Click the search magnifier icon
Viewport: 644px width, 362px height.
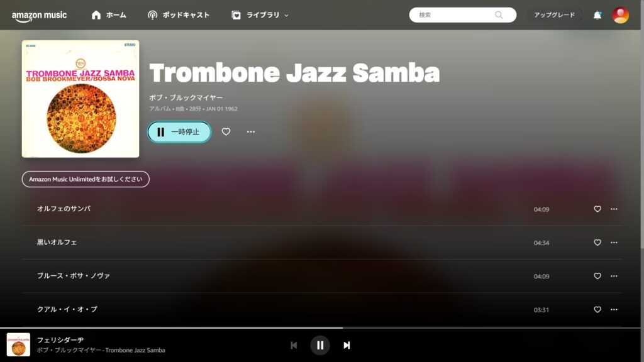coord(499,15)
